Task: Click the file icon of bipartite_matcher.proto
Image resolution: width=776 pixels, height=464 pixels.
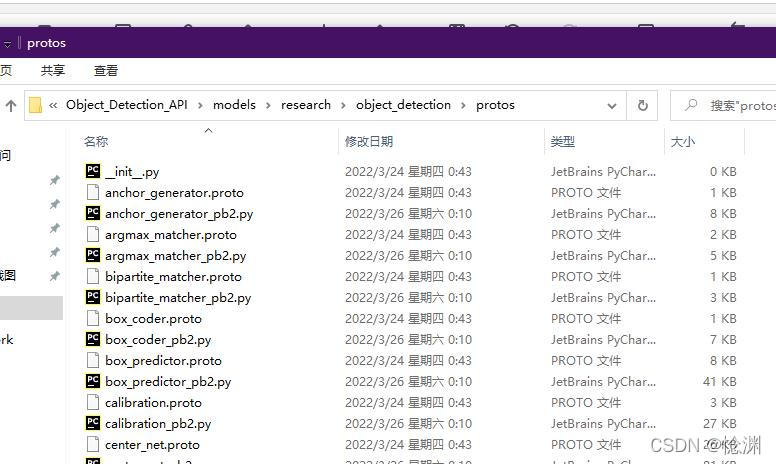Action: pyautogui.click(x=93, y=276)
